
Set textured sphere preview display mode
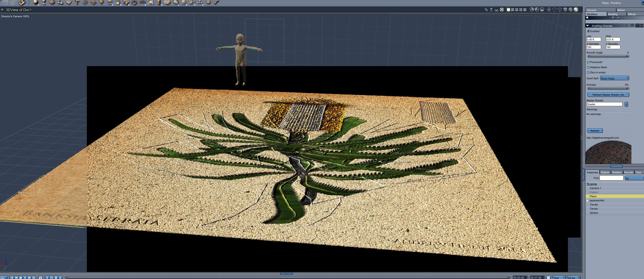[x=576, y=10]
